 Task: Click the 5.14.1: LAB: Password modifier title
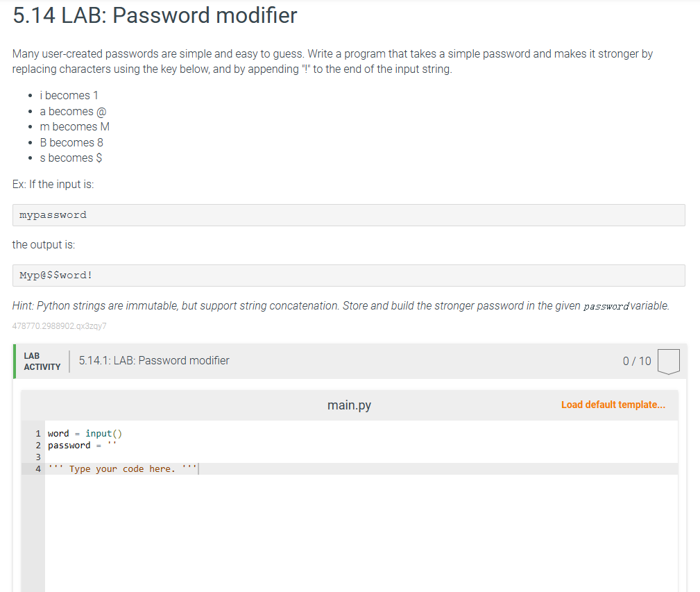point(154,361)
